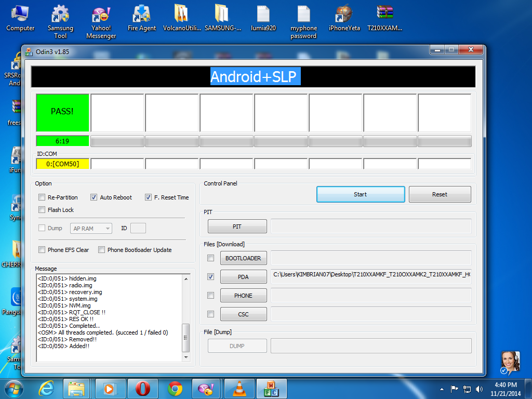Enable the Re-Partition checkbox

[42, 197]
